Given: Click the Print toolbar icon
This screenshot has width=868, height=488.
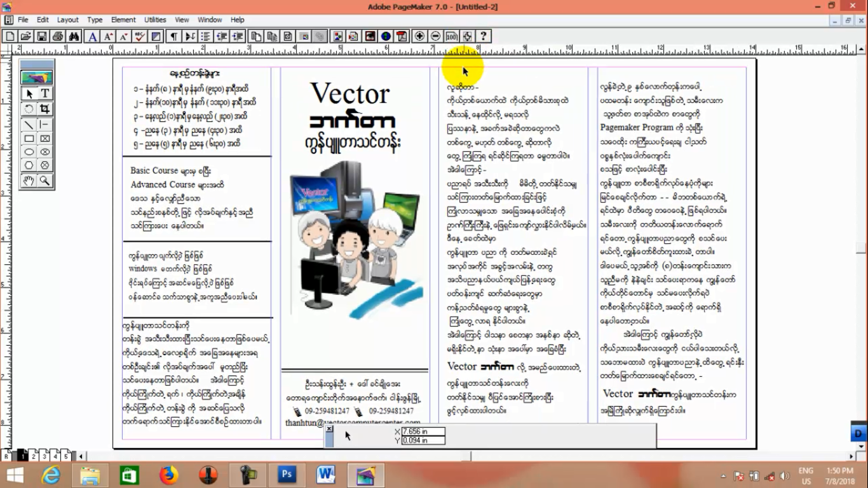Looking at the screenshot, I should tap(57, 36).
